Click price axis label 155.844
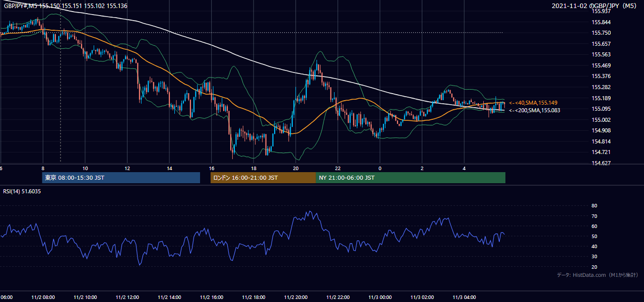This screenshot has width=644, height=302. tap(601, 22)
